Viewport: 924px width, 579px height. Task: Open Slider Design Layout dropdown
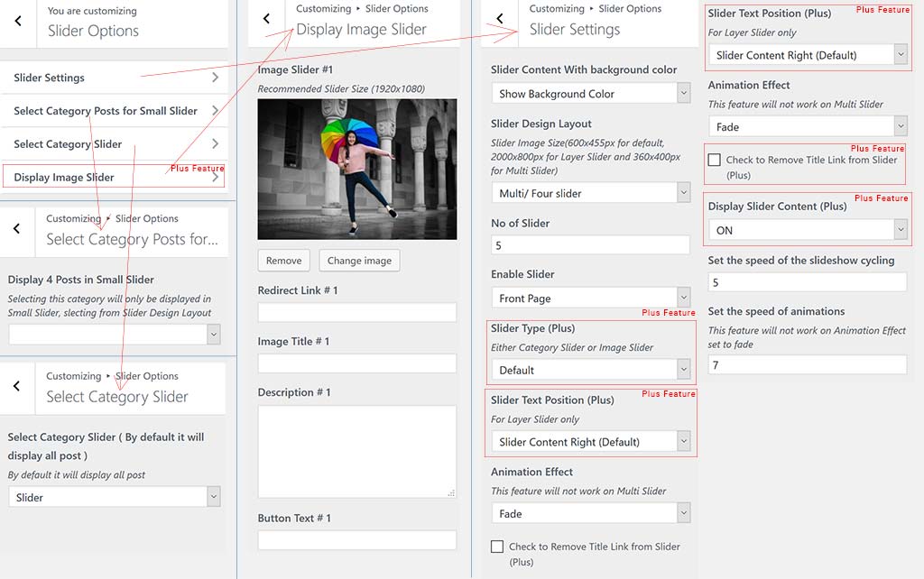point(594,193)
